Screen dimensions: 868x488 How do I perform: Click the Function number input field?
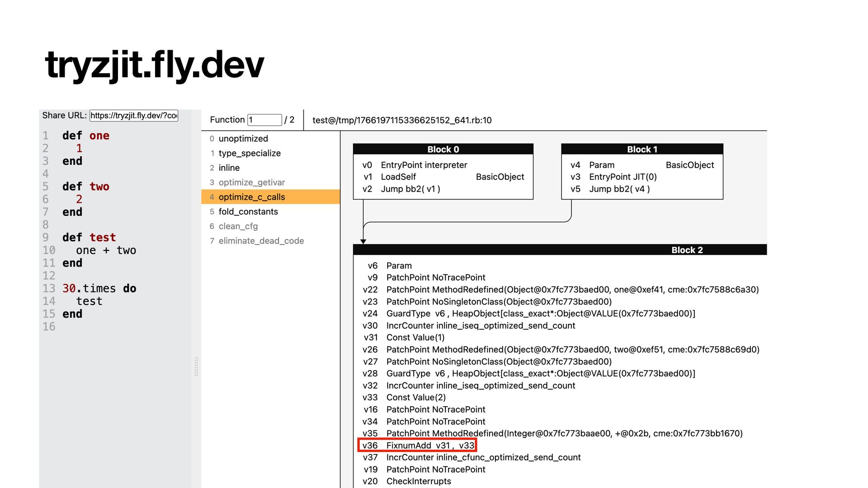pyautogui.click(x=264, y=120)
